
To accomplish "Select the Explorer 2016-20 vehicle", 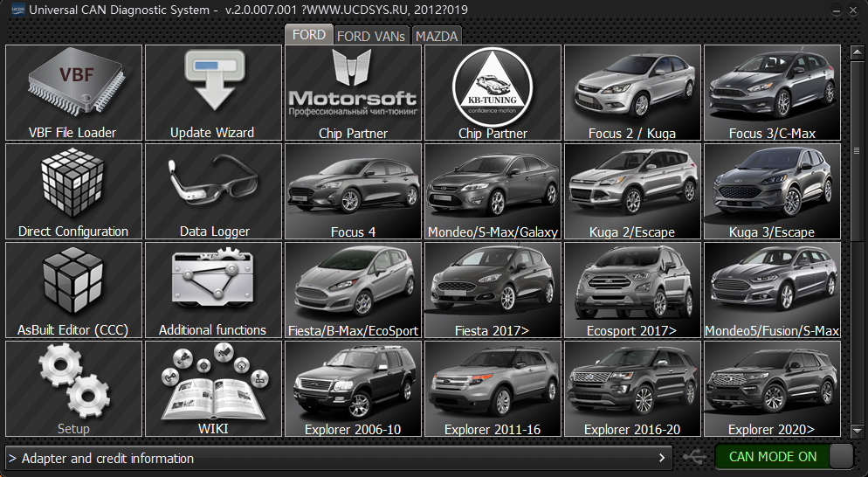I will [x=632, y=389].
